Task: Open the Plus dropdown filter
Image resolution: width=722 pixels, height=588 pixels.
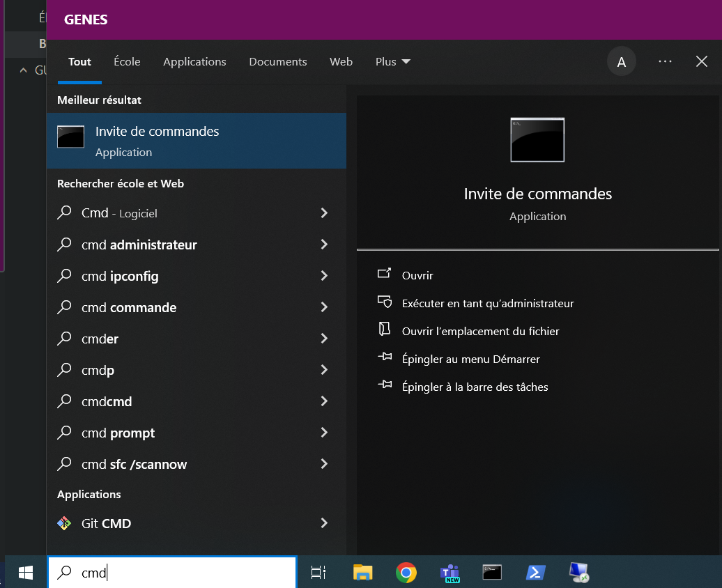Action: pyautogui.click(x=392, y=61)
